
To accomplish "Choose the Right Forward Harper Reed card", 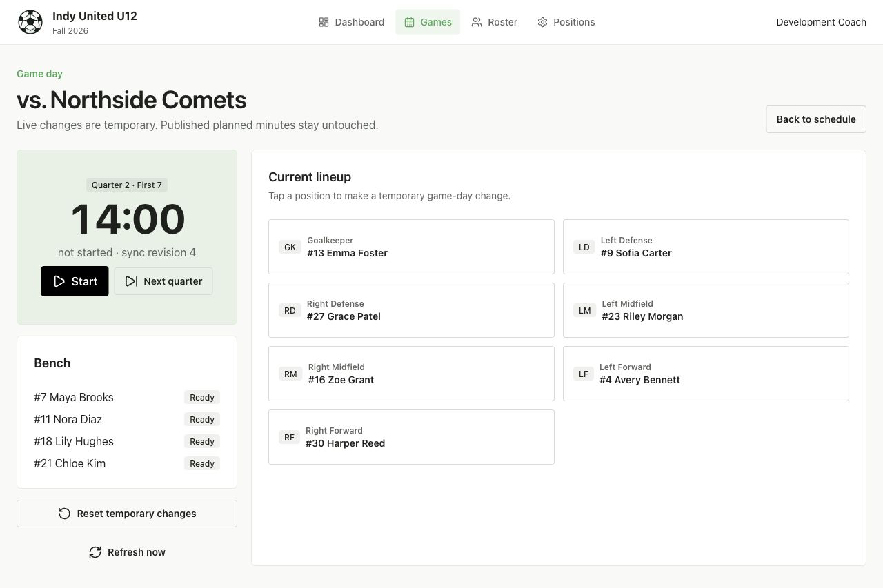I will 411,437.
